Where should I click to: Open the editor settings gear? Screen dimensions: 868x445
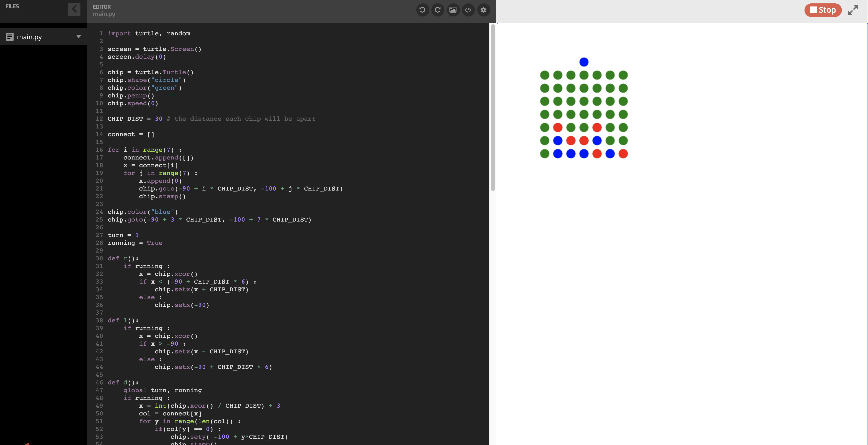click(x=483, y=10)
